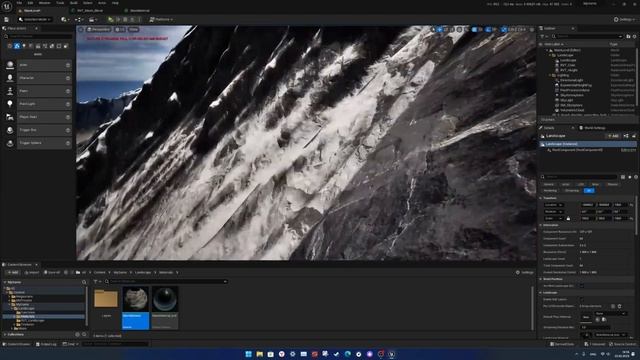
Task: Open the editor Settings dropdown at top right
Action: point(625,20)
